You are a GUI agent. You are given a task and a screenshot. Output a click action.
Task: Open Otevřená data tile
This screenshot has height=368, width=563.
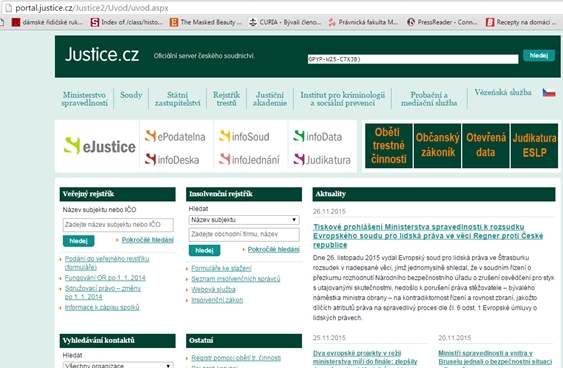tap(486, 145)
